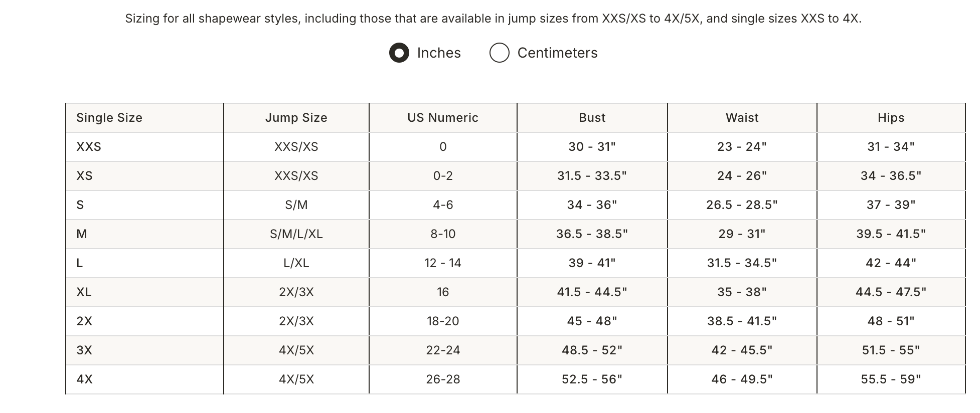
Task: Click the L/XL jump size cell
Action: 296,263
